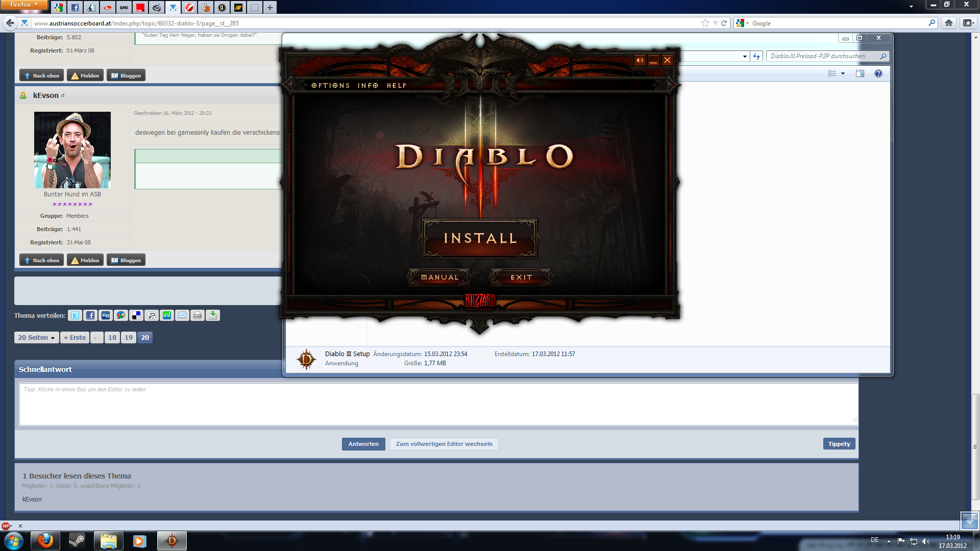The width and height of the screenshot is (980, 551).
Task: Toggle the Explorer preview pane
Action: point(860,73)
